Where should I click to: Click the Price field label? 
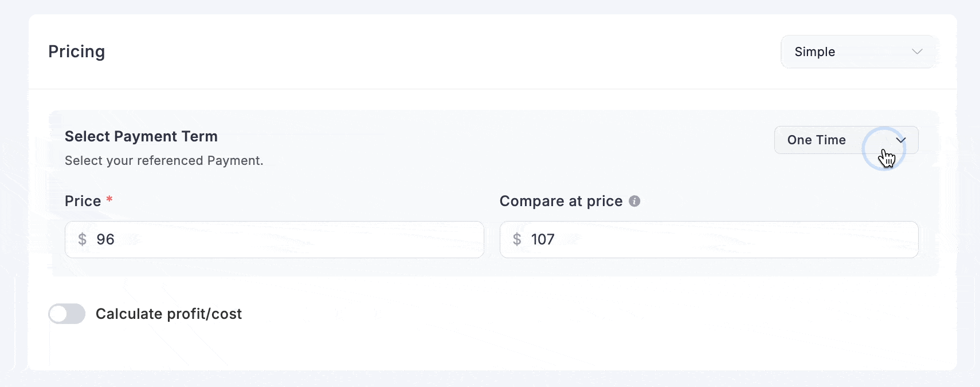click(x=83, y=201)
